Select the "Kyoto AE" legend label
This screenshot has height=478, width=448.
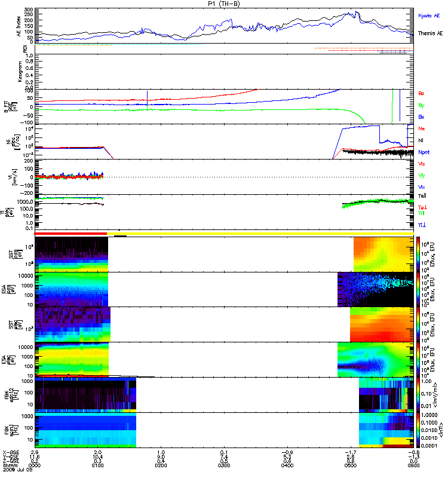coord(429,16)
